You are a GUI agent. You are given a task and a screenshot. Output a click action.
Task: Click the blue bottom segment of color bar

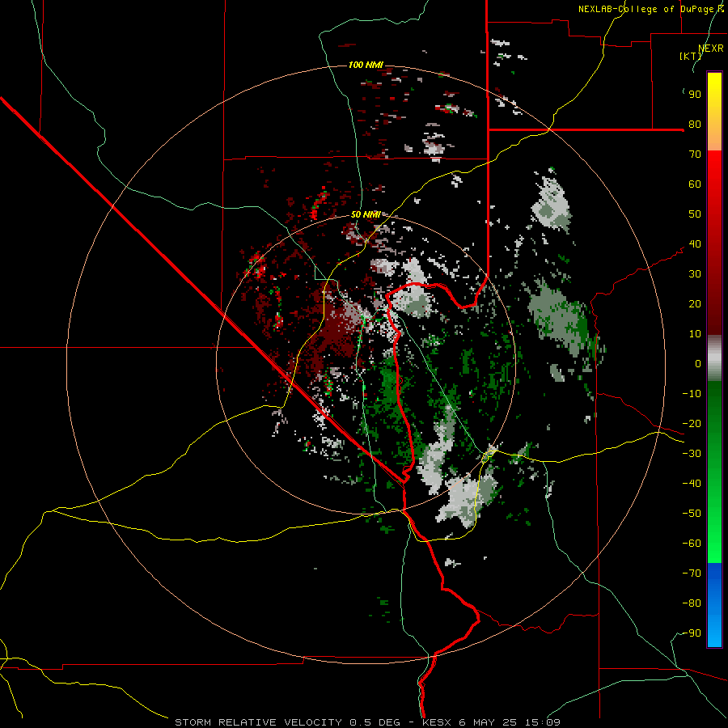(714, 604)
